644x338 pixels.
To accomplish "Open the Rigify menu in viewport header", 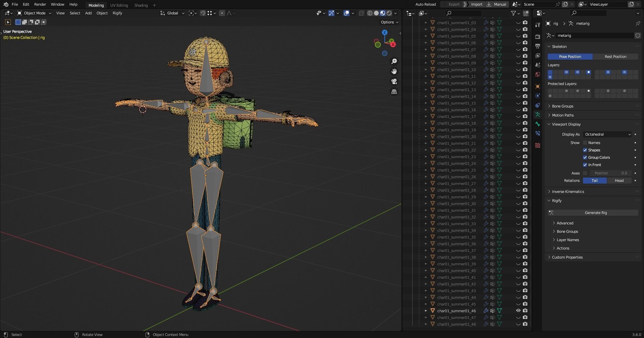I will point(117,13).
